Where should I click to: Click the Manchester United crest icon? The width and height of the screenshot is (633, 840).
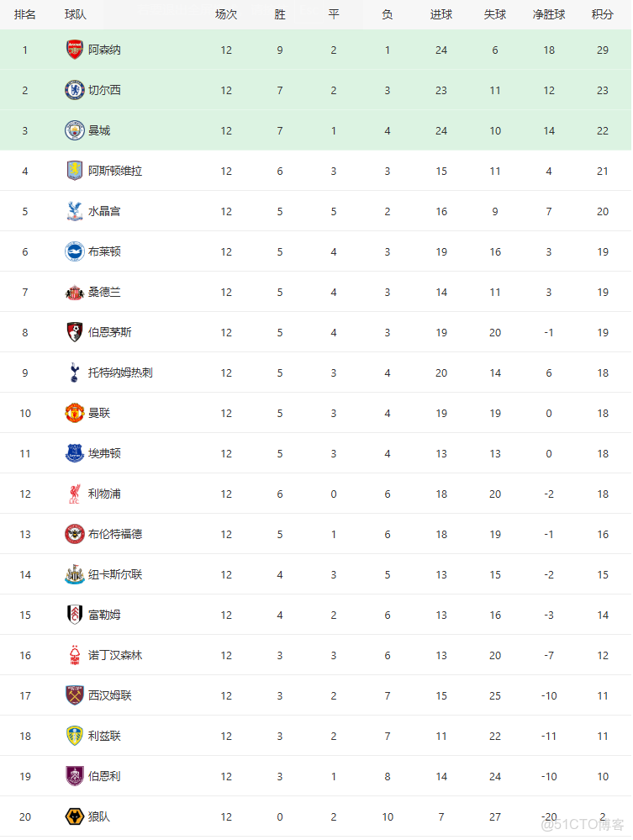pos(75,413)
